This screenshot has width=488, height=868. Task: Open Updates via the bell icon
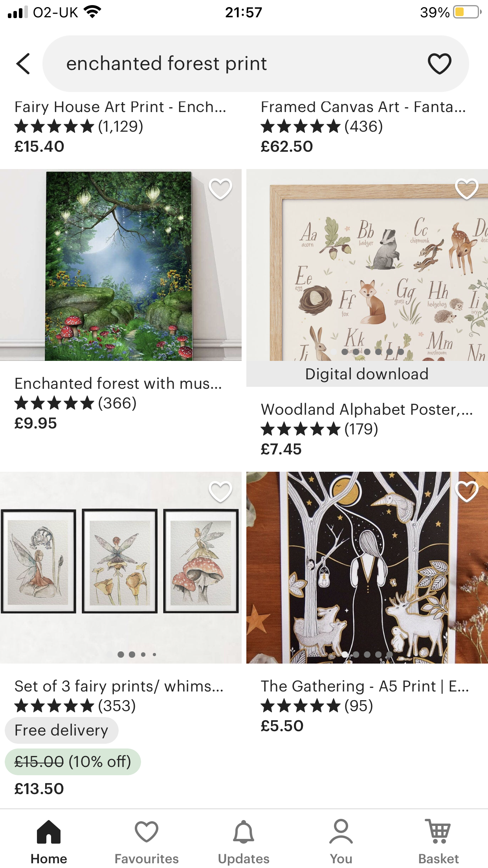(244, 832)
